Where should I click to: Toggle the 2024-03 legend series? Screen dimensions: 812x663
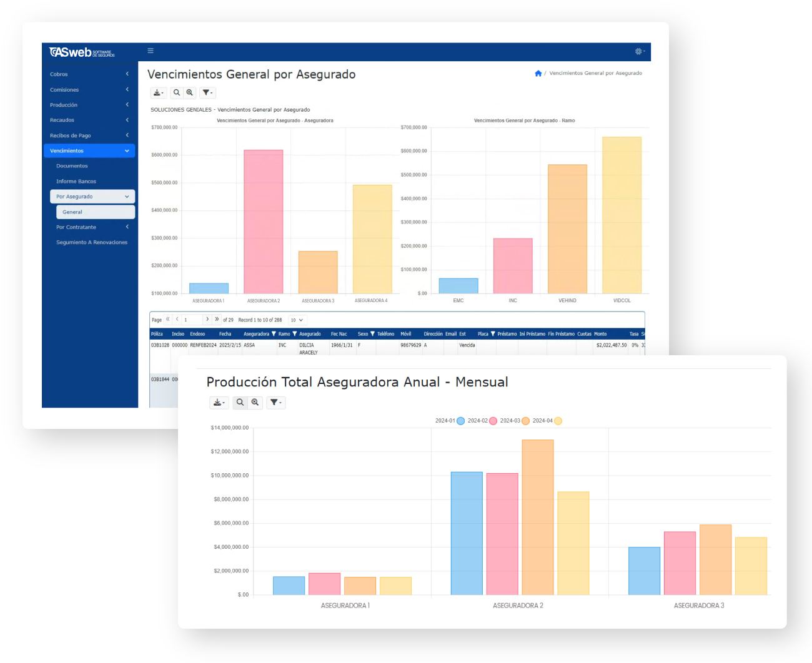pos(525,421)
